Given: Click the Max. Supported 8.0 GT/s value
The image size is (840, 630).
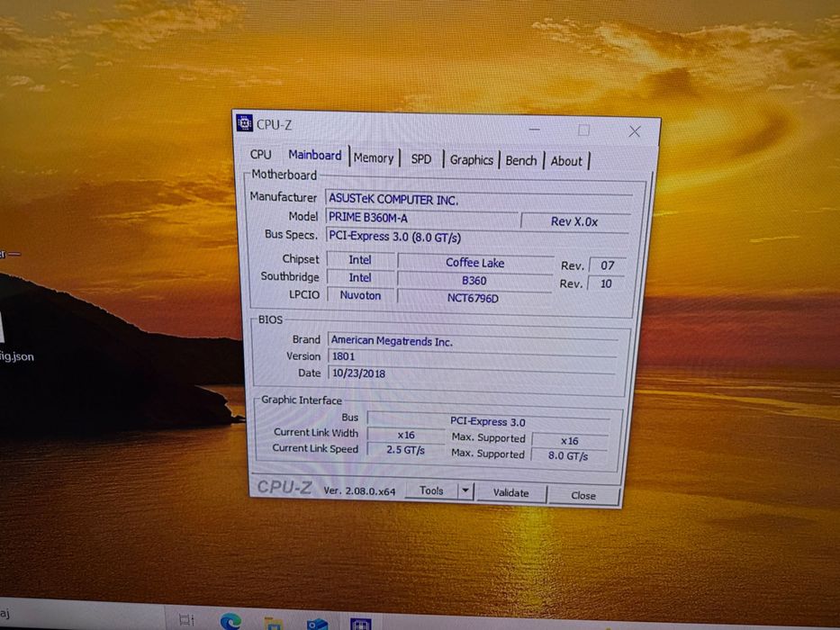Looking at the screenshot, I should (568, 456).
